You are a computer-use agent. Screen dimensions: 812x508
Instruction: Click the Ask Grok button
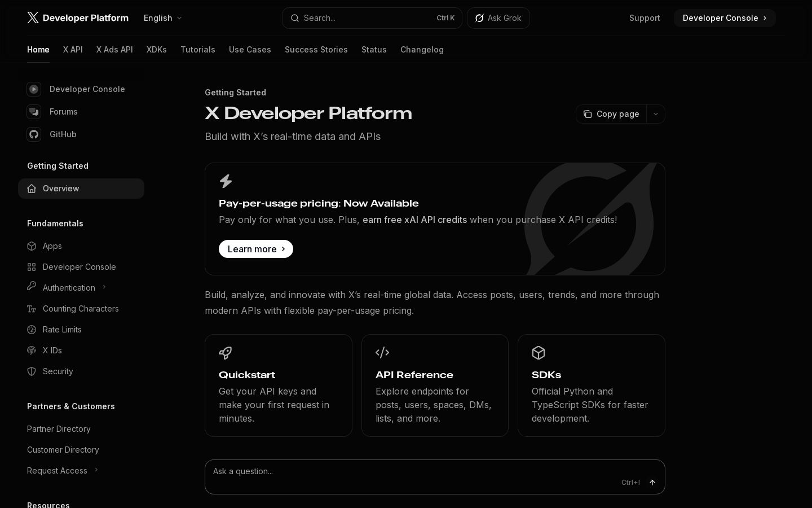498,18
